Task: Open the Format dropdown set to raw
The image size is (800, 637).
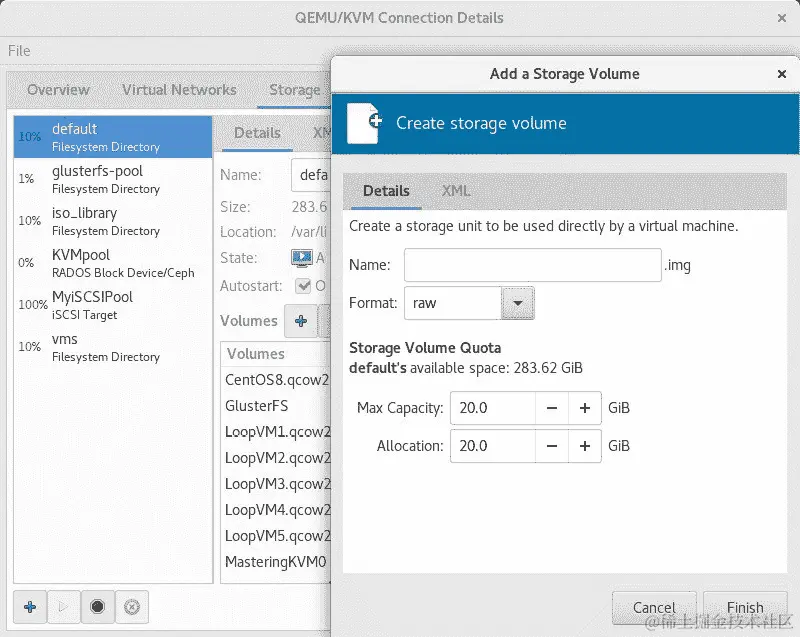Action: (x=518, y=303)
